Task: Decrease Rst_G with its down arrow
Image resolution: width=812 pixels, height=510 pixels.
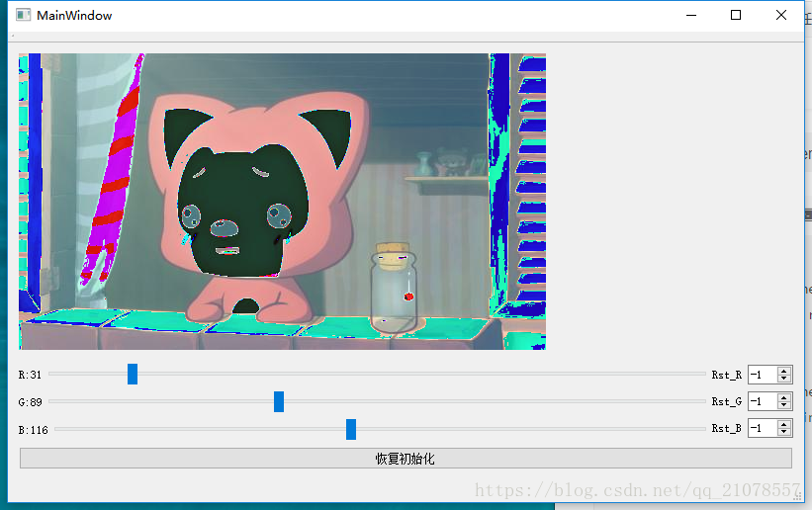Action: click(x=784, y=405)
